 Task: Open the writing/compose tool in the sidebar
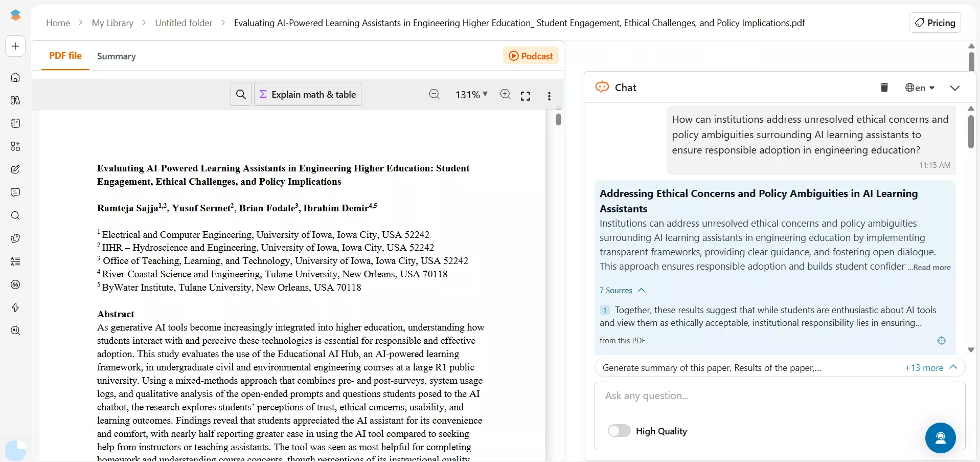point(15,169)
